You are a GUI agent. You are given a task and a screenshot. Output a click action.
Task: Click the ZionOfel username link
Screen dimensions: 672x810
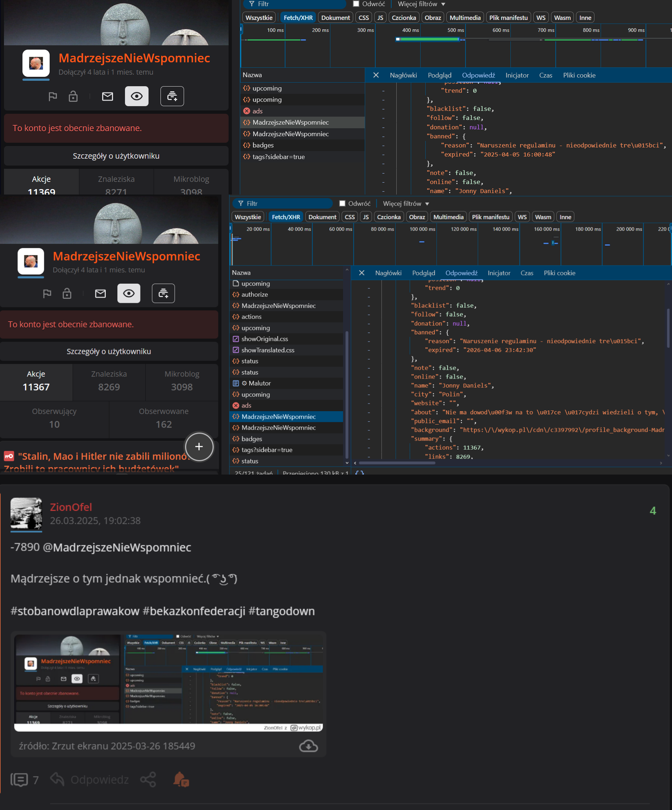click(71, 507)
